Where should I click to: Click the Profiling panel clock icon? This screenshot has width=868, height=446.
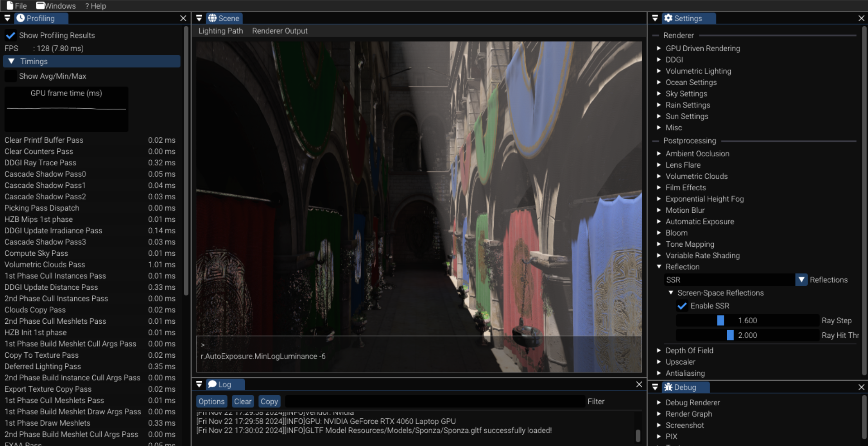[20, 18]
